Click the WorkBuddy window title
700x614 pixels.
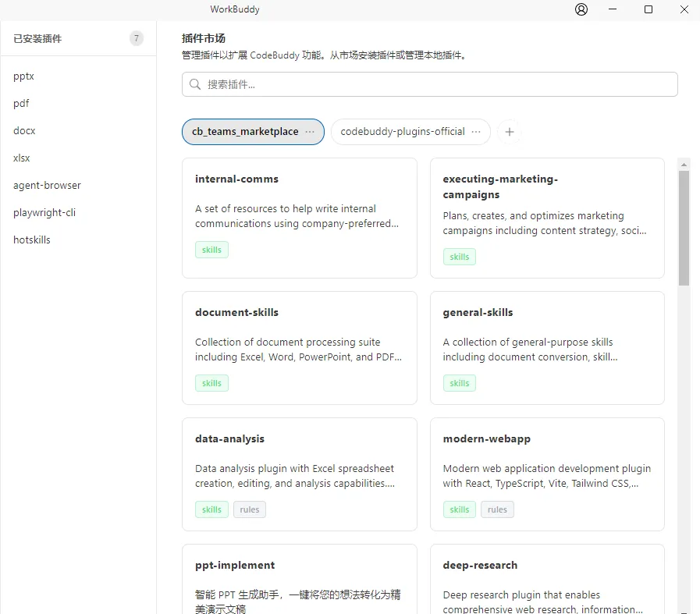pyautogui.click(x=235, y=9)
